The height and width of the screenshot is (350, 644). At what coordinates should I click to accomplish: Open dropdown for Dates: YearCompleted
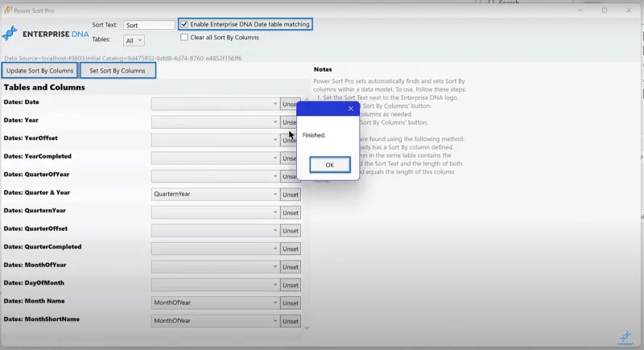215,158
